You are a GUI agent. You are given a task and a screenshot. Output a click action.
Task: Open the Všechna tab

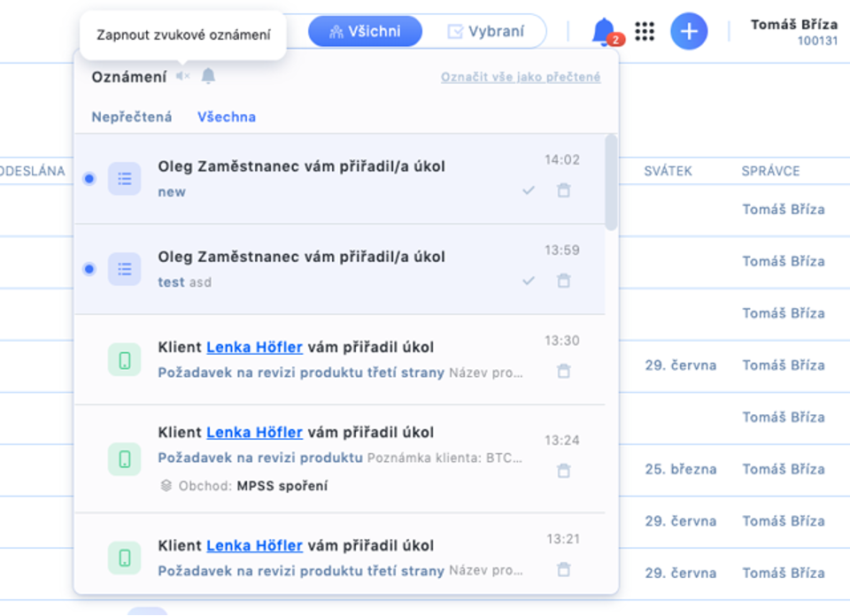(227, 117)
